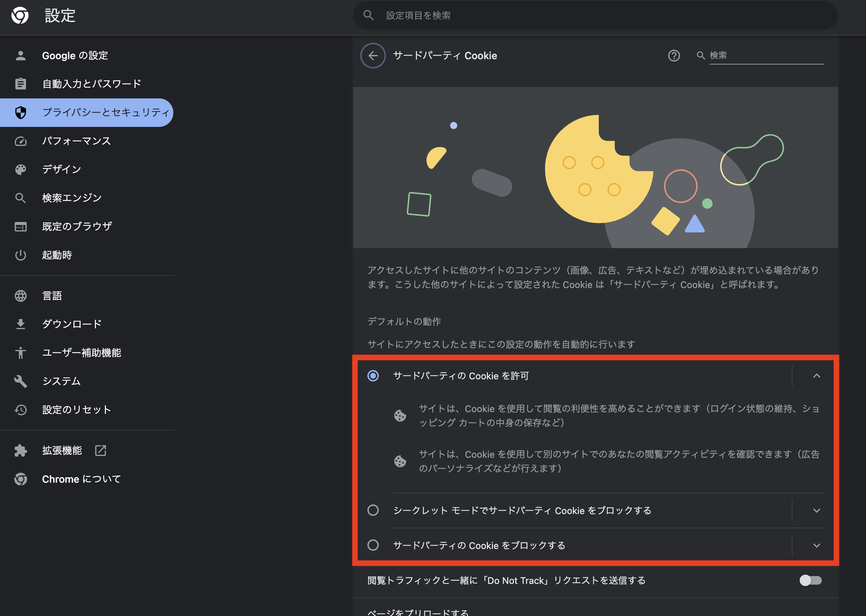Image resolution: width=866 pixels, height=616 pixels.
Task: Open help via the question mark icon
Action: 674,55
